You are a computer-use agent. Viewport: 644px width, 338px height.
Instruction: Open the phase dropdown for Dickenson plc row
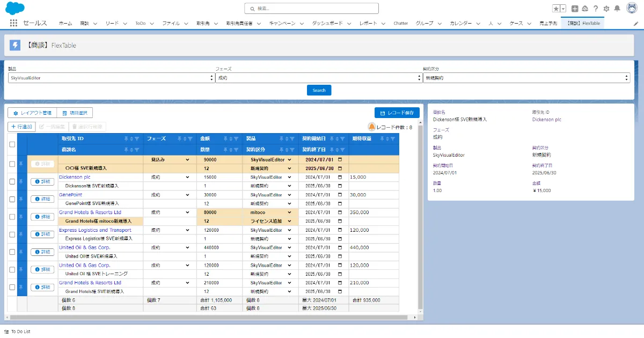click(170, 177)
